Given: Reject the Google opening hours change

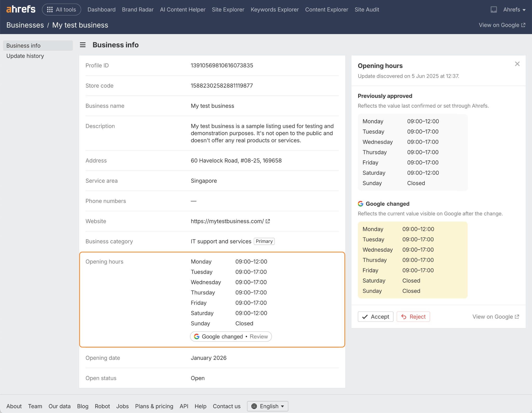Looking at the screenshot, I should [x=413, y=317].
